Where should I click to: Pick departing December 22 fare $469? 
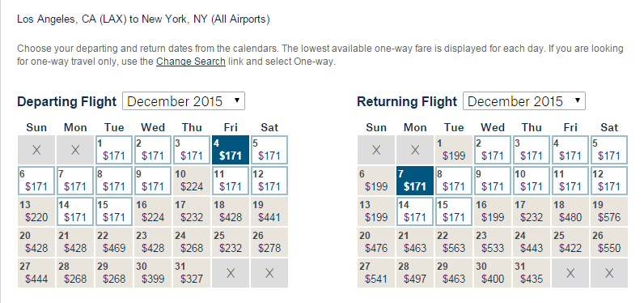pos(114,242)
